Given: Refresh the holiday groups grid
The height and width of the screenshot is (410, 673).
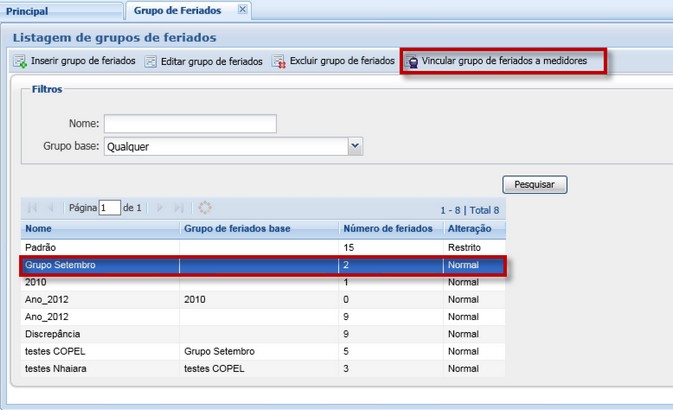Looking at the screenshot, I should pyautogui.click(x=205, y=208).
